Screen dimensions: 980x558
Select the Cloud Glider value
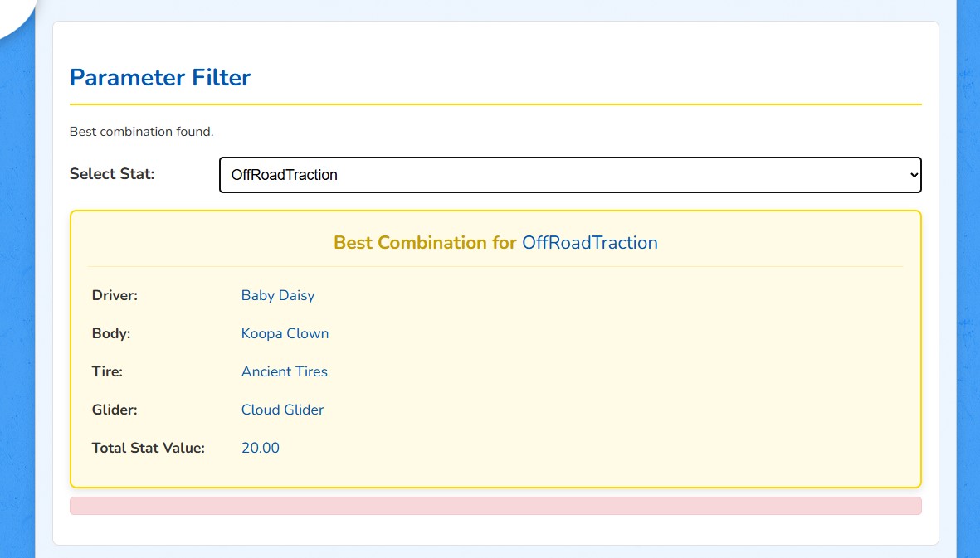[282, 410]
